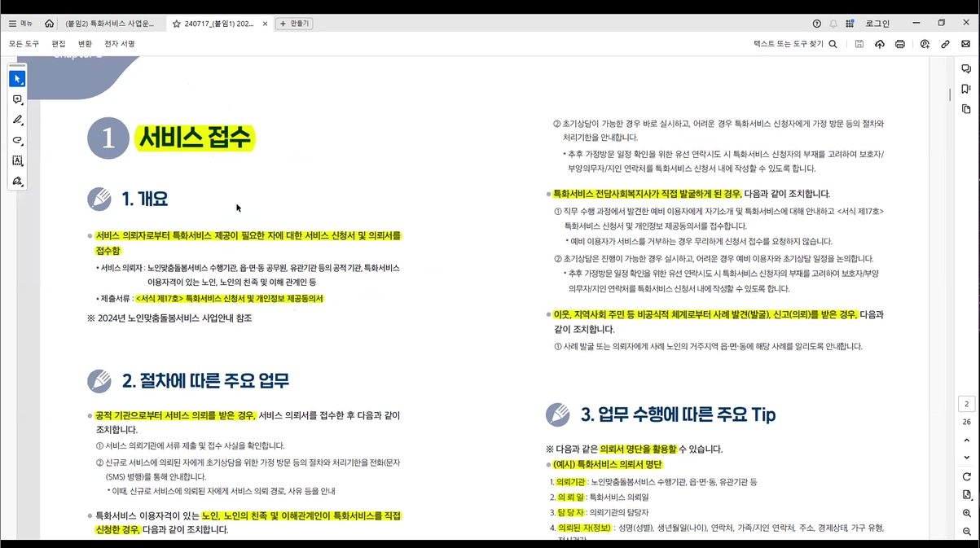Viewport: 980px width, 548px height.
Task: Click the 만들기 create button
Action: [x=294, y=24]
